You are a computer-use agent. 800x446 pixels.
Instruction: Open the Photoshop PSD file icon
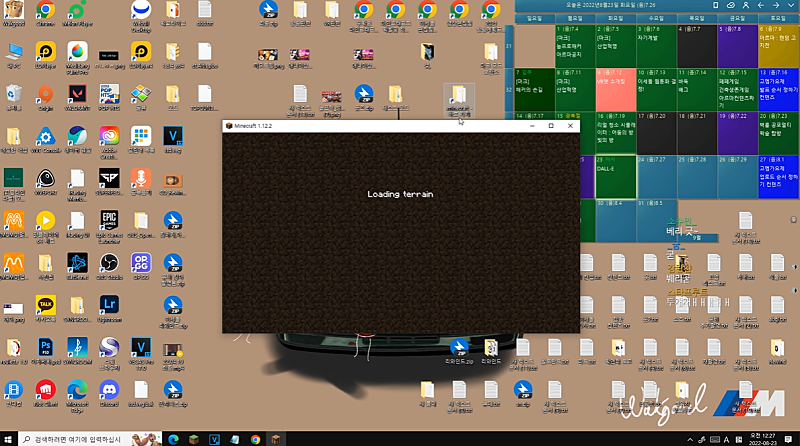45,352
